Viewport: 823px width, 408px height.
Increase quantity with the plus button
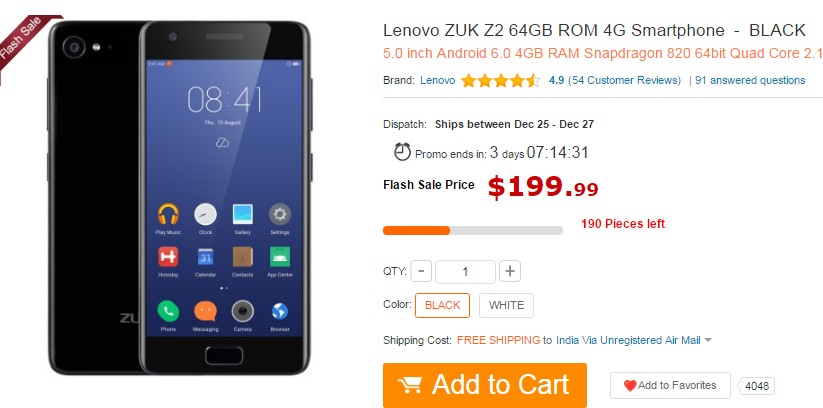tap(510, 271)
